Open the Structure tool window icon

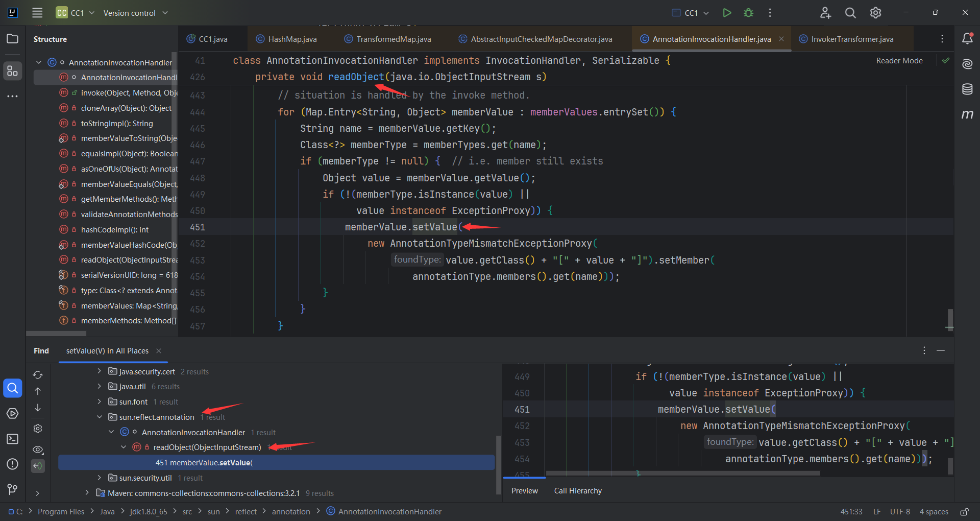click(x=13, y=70)
